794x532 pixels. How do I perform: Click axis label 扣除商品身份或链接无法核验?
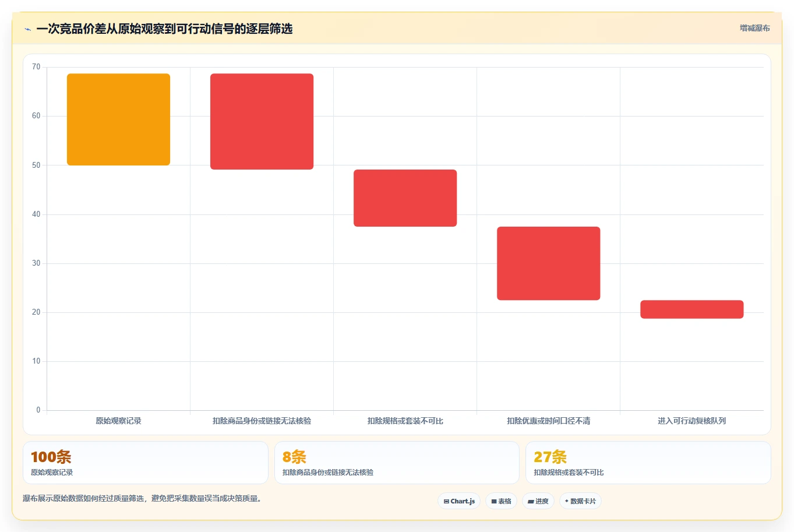[262, 421]
